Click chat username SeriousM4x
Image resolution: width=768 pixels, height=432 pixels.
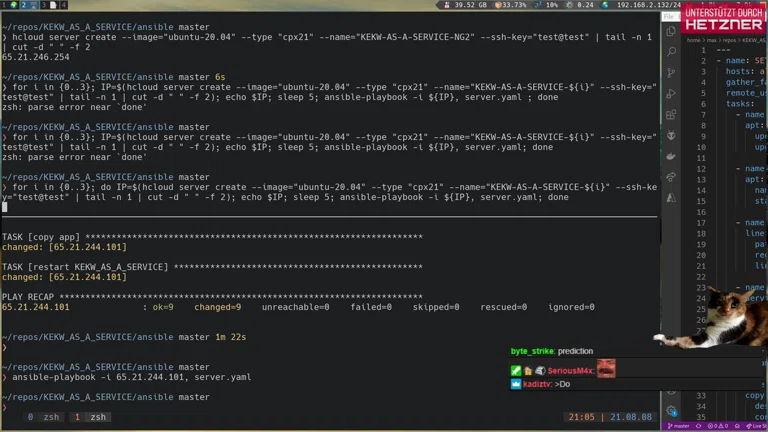tap(570, 371)
